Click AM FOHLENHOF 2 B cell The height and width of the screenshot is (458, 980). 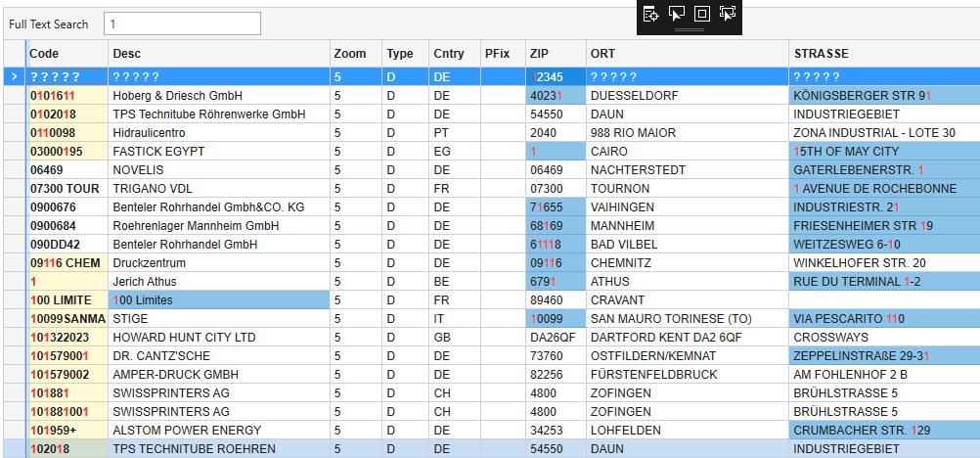(x=884, y=374)
